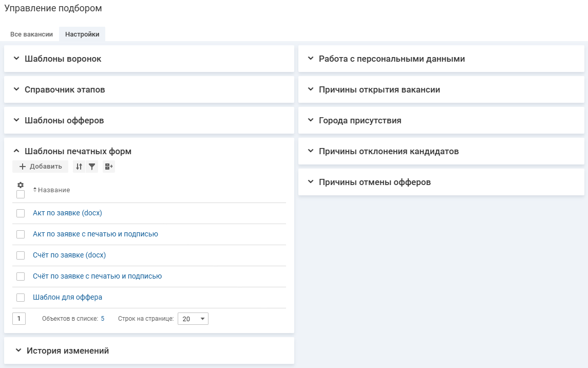Switch to the Все вакансии tab
588x368 pixels.
tap(31, 34)
